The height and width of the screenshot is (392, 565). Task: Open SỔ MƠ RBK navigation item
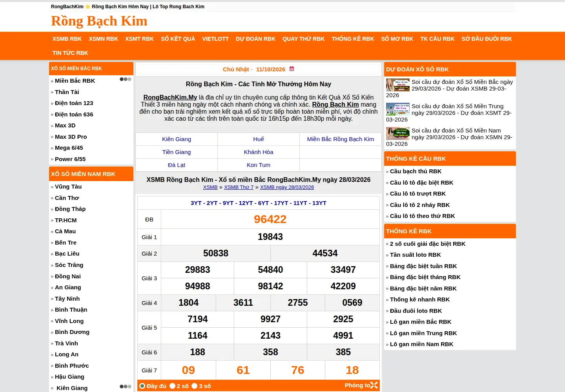click(x=397, y=39)
